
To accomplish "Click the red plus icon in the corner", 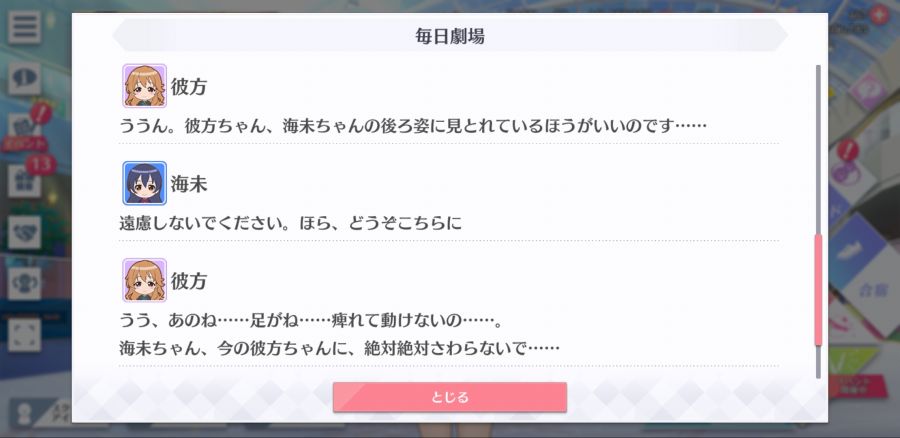I will pyautogui.click(x=878, y=14).
